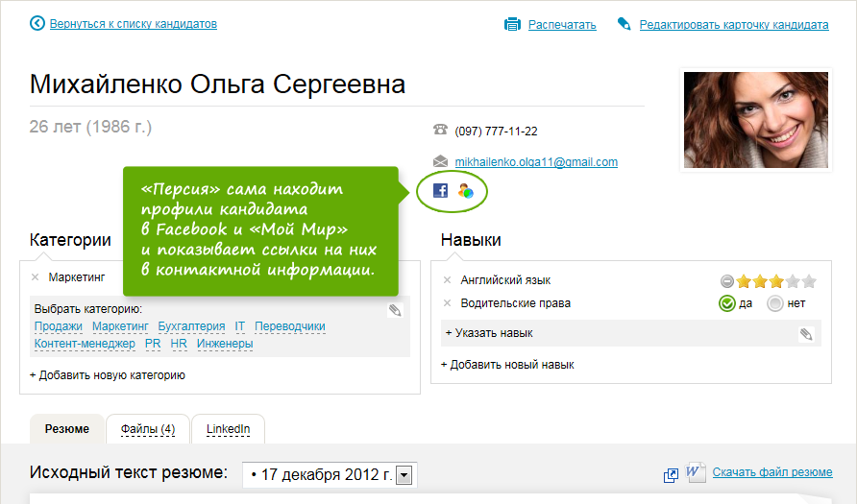Set English level to five stars
This screenshot has height=504, width=857.
[x=809, y=281]
